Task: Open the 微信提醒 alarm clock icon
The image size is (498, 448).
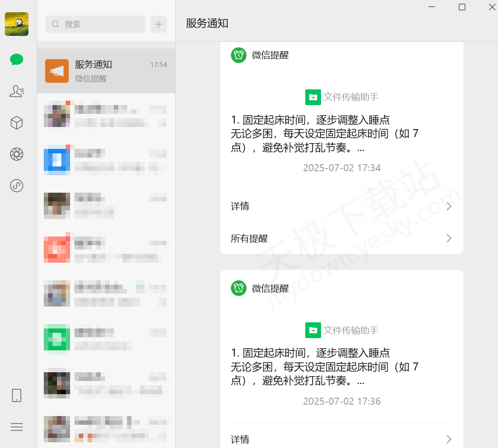Action: pyautogui.click(x=239, y=55)
